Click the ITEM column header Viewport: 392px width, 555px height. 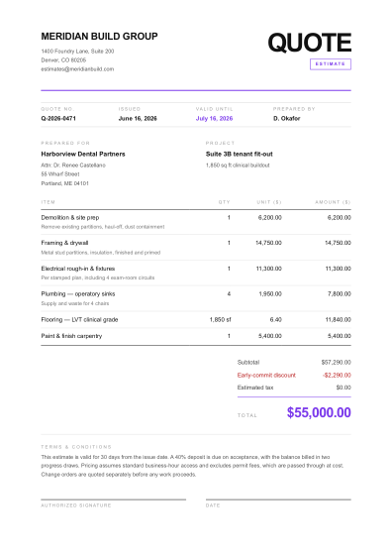point(49,202)
